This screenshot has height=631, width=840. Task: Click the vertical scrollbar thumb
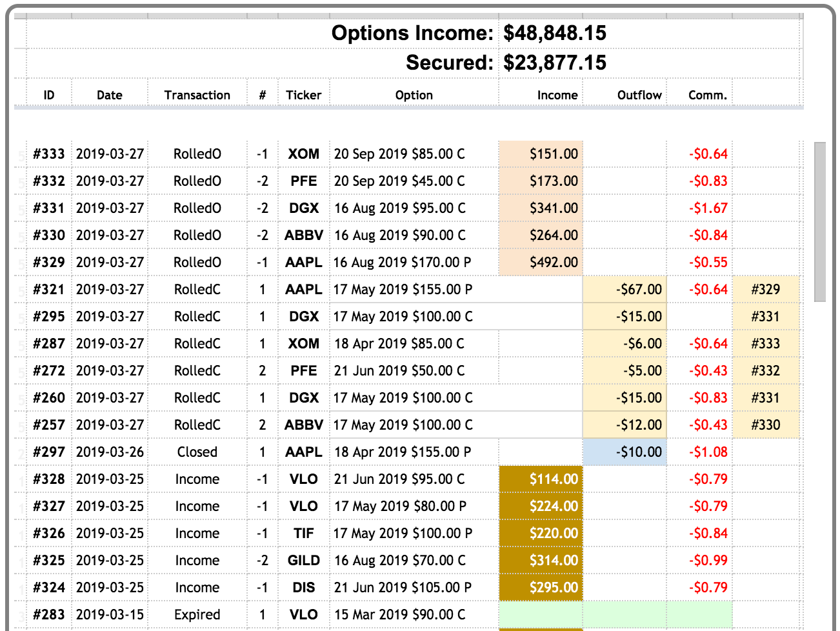[x=820, y=222]
